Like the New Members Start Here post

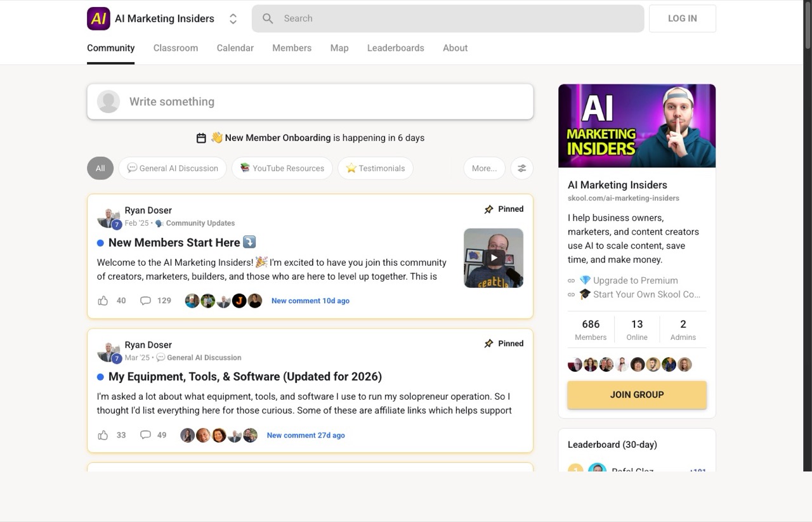coord(103,301)
